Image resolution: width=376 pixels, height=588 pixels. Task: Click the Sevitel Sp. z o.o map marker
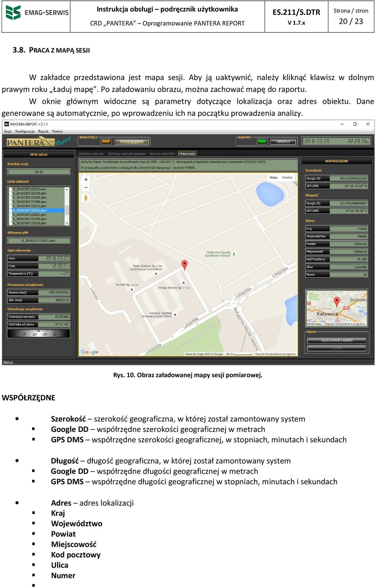132,290
